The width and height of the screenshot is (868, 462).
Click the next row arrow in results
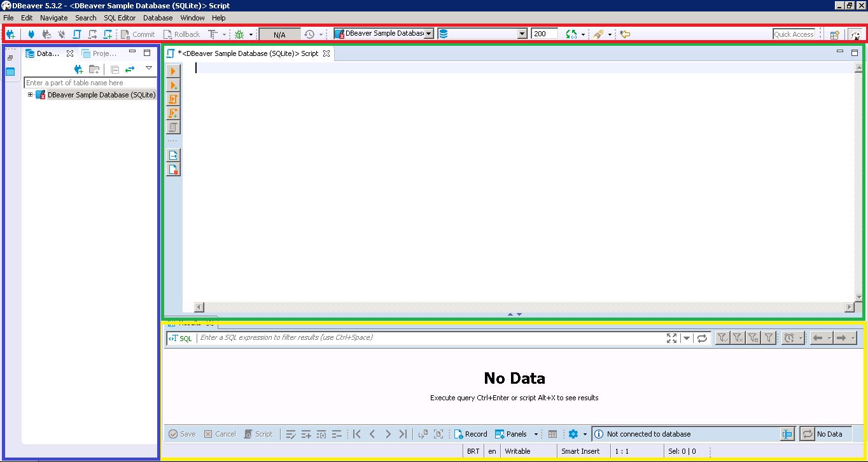pyautogui.click(x=388, y=434)
